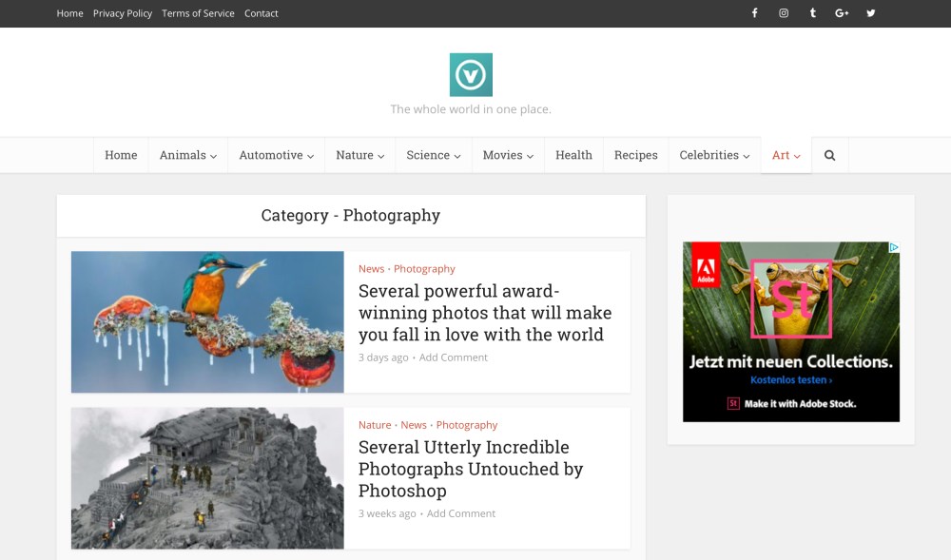The height and width of the screenshot is (560, 951).
Task: Open the Celebrities dropdown menu
Action: [x=714, y=155]
